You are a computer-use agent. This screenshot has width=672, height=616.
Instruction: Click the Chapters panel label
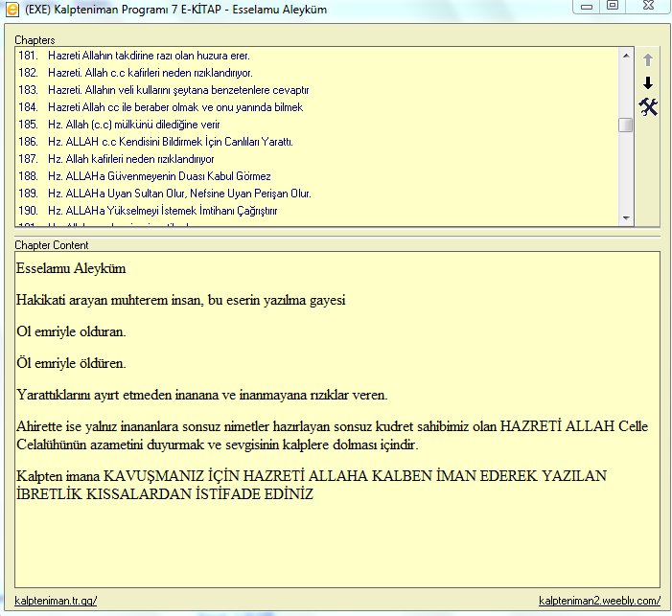tap(35, 40)
